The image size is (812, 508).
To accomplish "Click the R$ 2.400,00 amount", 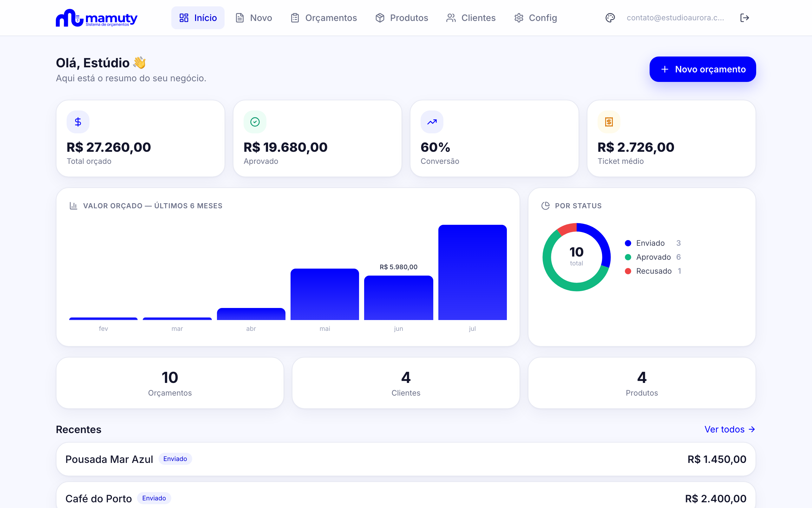I will point(716,498).
